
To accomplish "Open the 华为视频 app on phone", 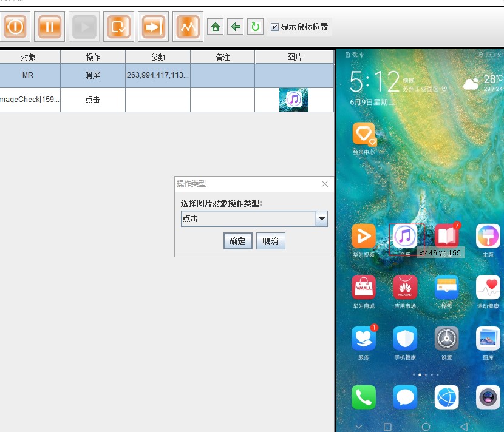I will 364,236.
